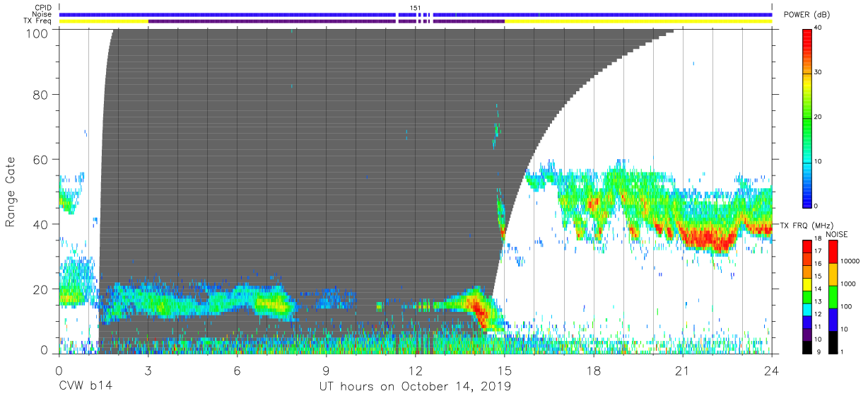This screenshot has height=401, width=868.
Task: Click the Range Gate tick label "20"
Action: [42, 289]
